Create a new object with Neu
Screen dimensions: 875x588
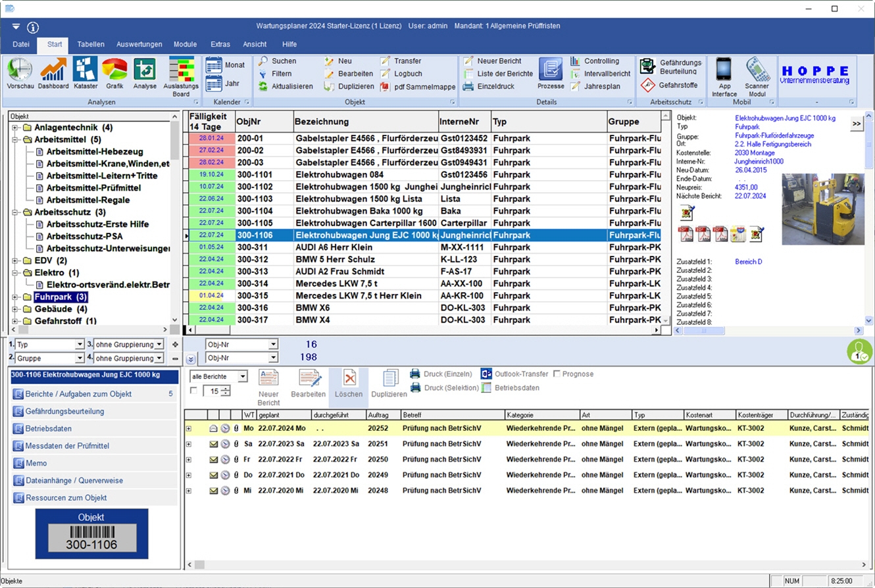point(338,61)
